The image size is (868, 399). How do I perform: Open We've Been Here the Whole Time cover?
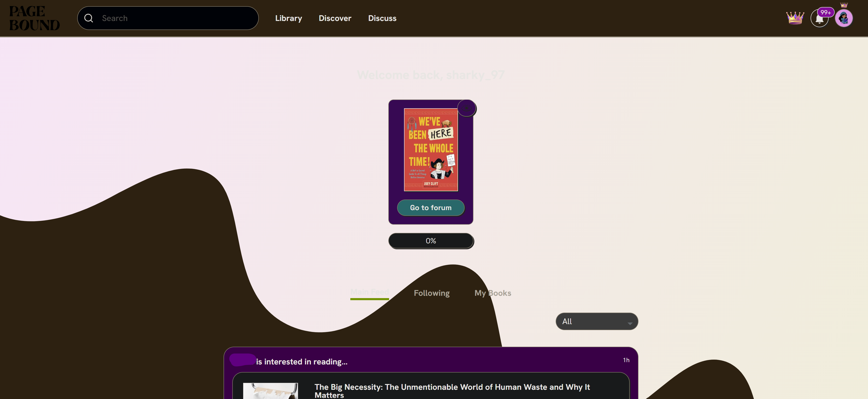(x=431, y=150)
